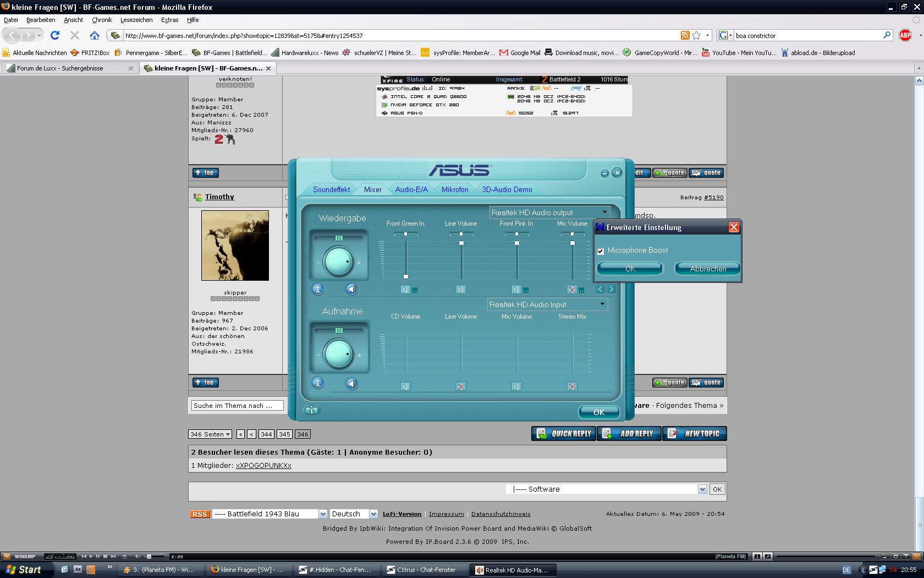
Task: Click the Firefox URL address field
Action: [402, 35]
